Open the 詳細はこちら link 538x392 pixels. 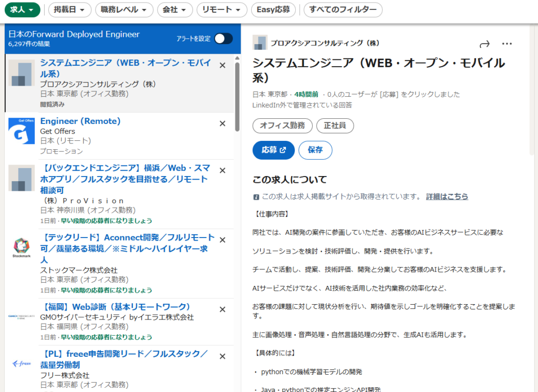[x=447, y=197]
